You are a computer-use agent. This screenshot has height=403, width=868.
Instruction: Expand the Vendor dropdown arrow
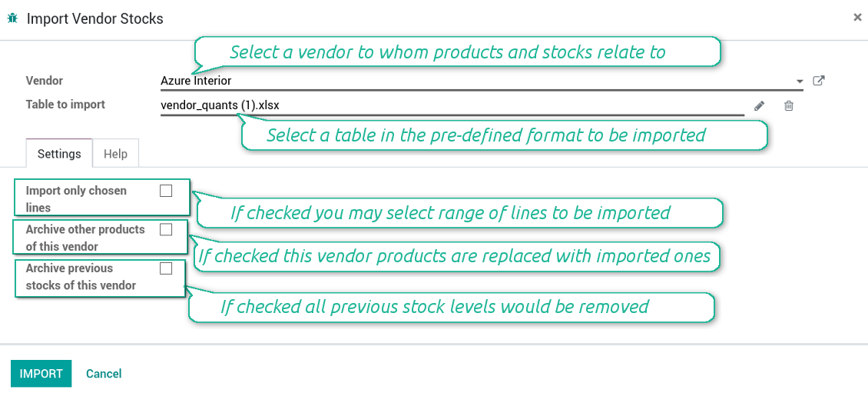[800, 81]
